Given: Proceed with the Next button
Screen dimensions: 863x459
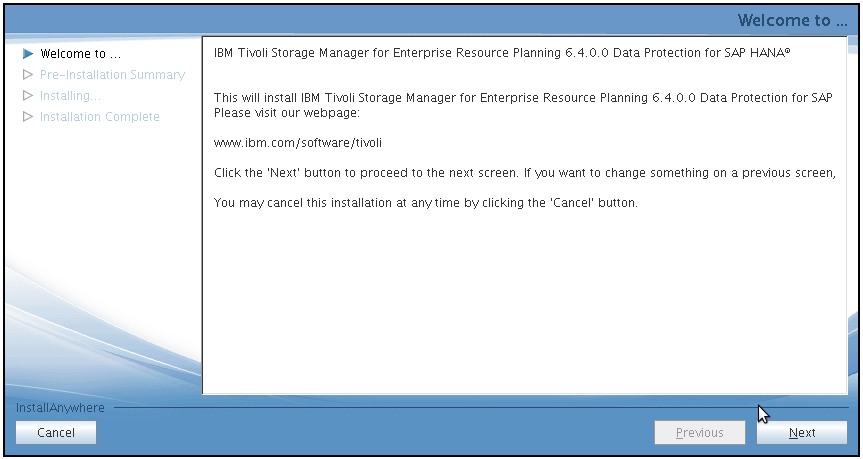Looking at the screenshot, I should click(802, 433).
